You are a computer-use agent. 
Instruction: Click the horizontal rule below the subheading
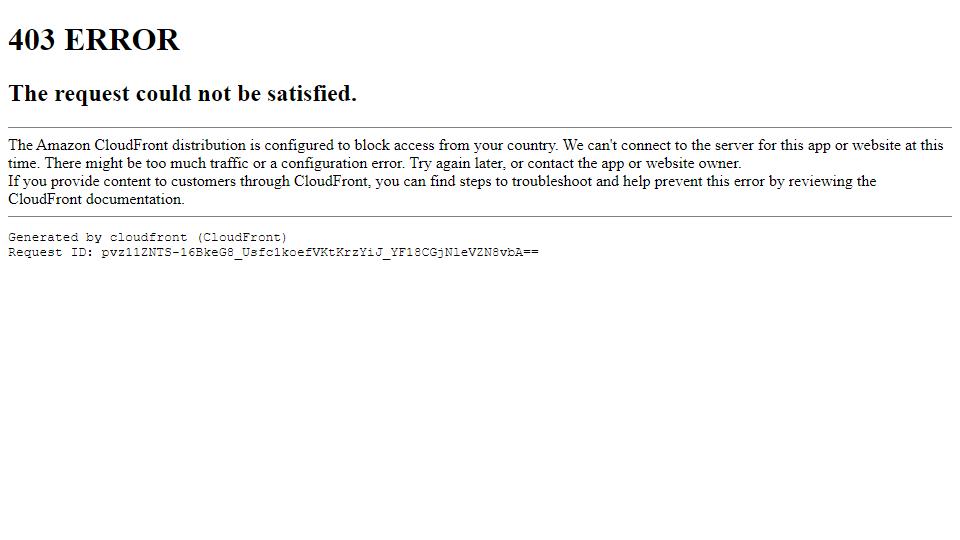480,127
